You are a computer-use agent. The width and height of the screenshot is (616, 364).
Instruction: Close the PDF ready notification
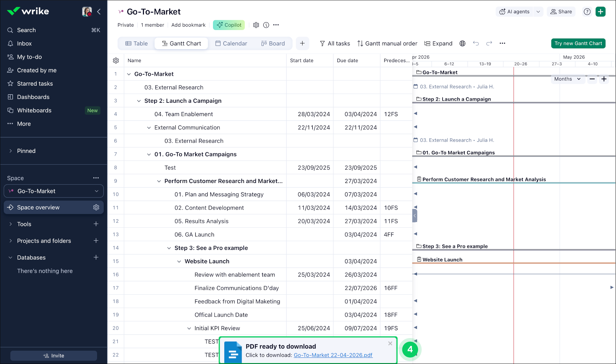[390, 344]
